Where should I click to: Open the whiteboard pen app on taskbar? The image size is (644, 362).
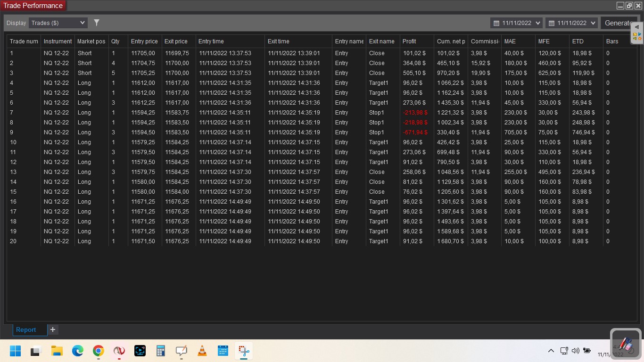(182, 351)
